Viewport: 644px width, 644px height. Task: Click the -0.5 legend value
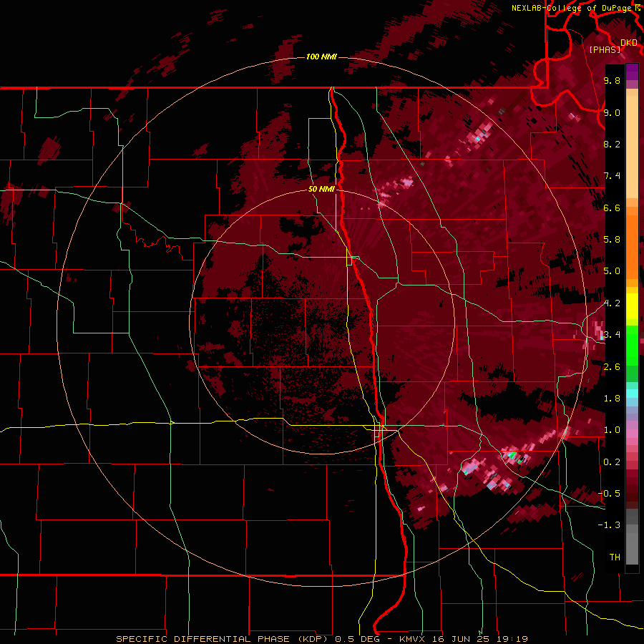click(610, 494)
